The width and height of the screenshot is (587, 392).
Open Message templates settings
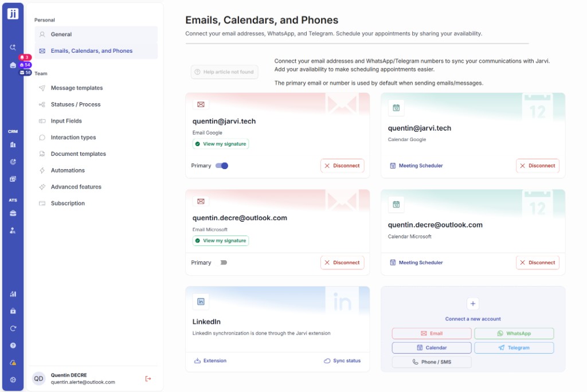pyautogui.click(x=96, y=88)
